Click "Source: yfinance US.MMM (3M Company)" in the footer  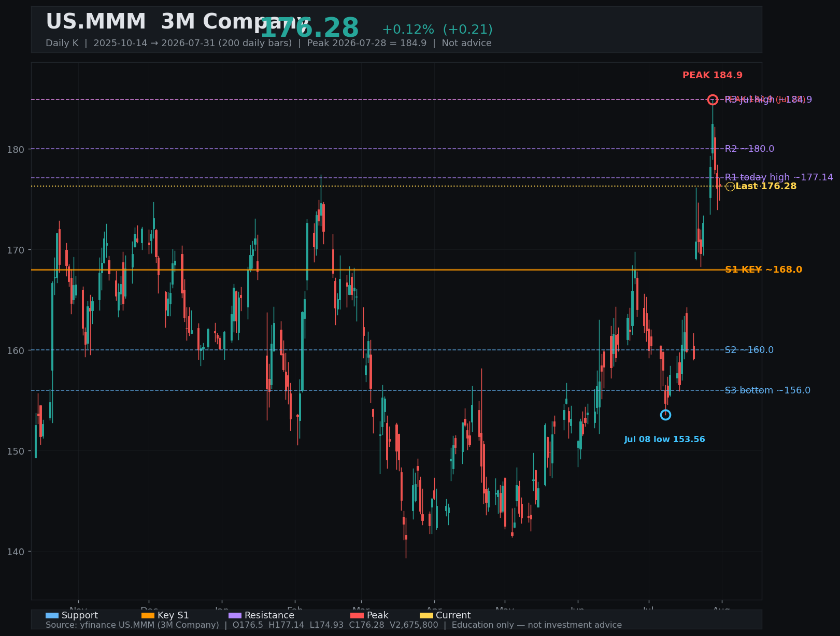132,625
